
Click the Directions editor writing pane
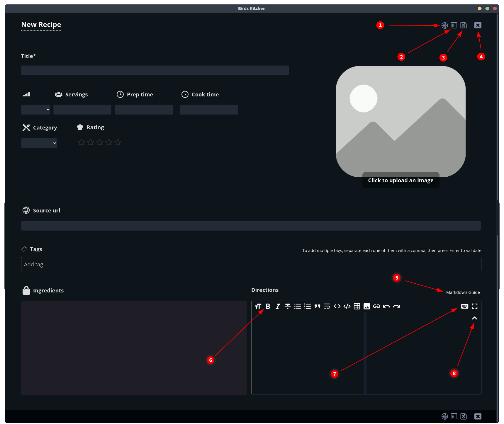[x=308, y=353]
